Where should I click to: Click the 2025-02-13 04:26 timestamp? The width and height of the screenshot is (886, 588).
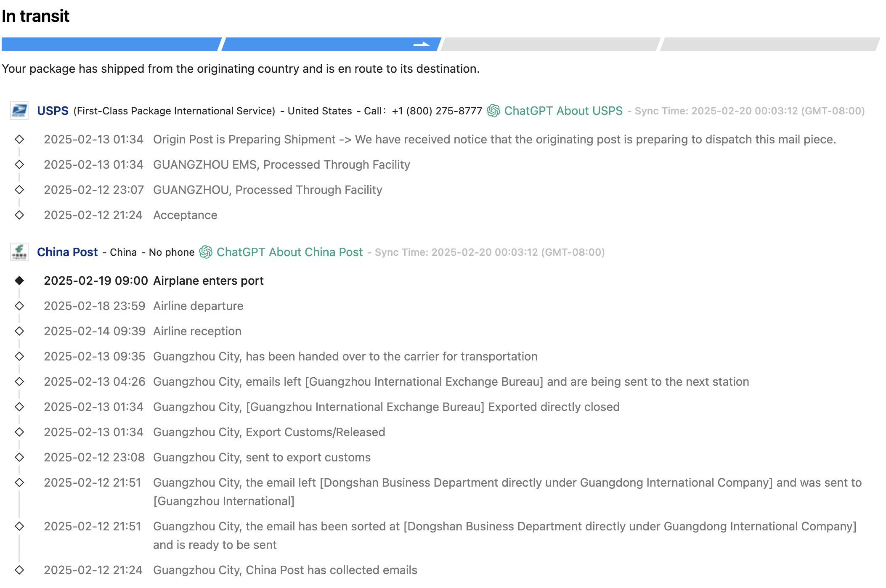point(95,381)
